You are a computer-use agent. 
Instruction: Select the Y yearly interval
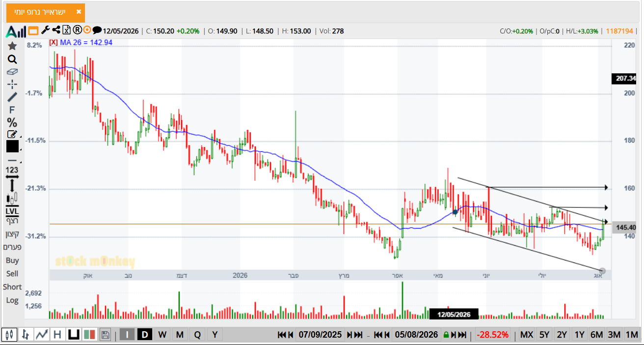[215, 335]
